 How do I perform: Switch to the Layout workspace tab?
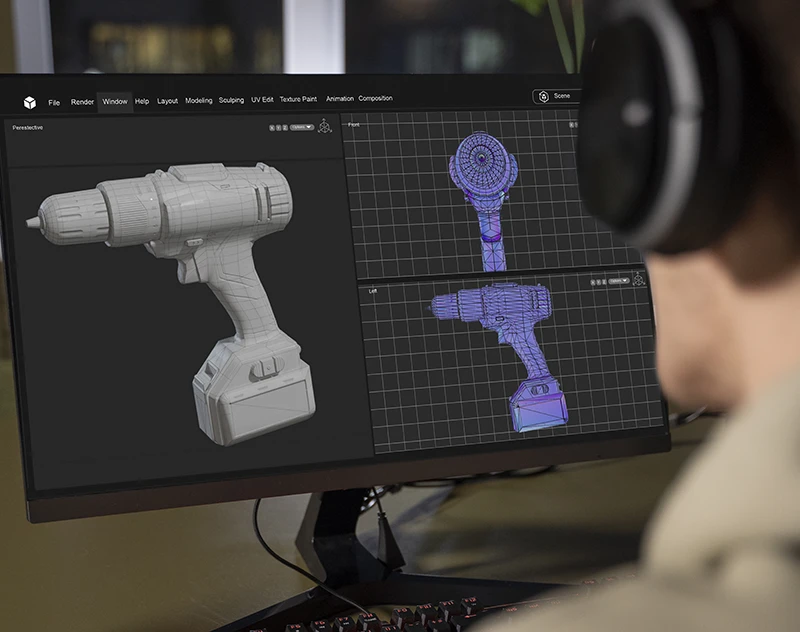[x=167, y=101]
